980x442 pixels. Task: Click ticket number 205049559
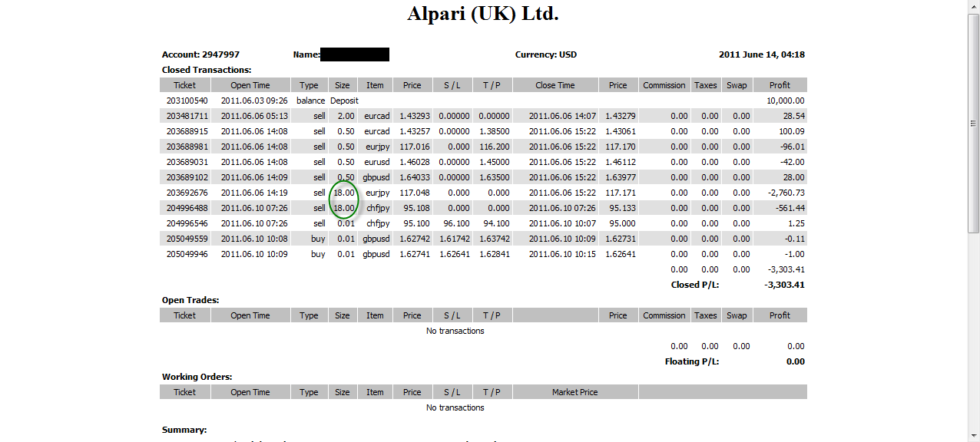187,239
